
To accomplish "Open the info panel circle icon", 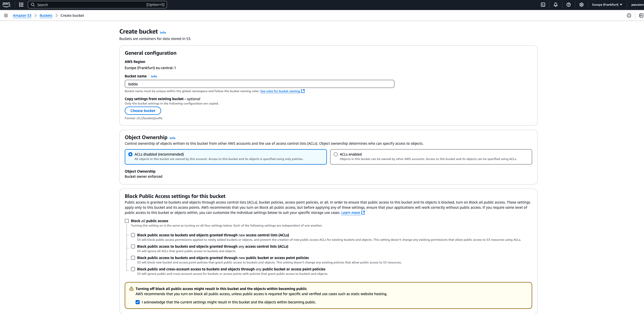I will click(x=629, y=15).
